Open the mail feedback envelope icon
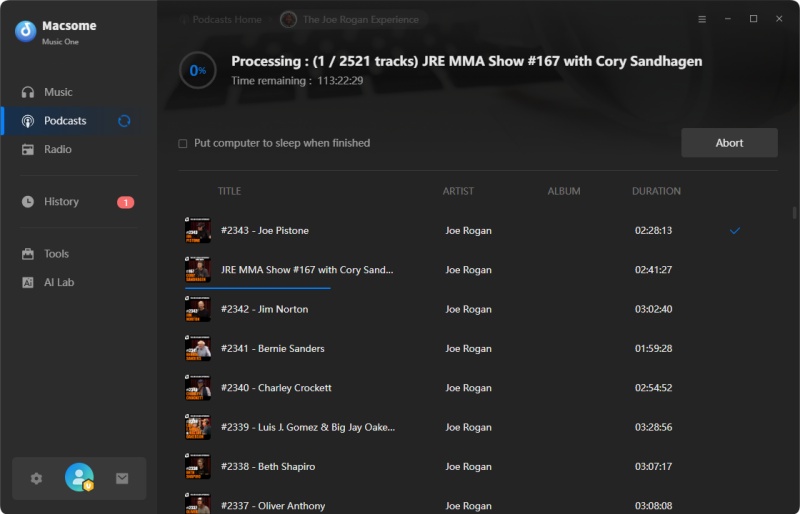 tap(122, 478)
